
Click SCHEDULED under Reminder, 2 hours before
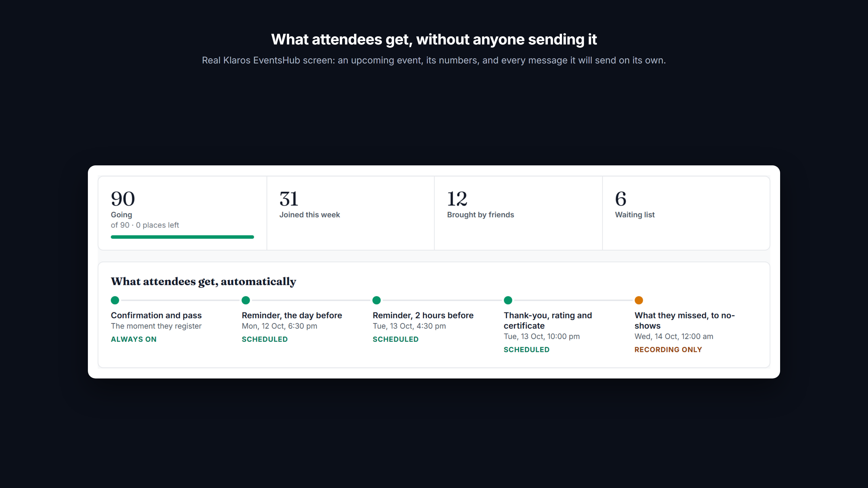tap(395, 339)
